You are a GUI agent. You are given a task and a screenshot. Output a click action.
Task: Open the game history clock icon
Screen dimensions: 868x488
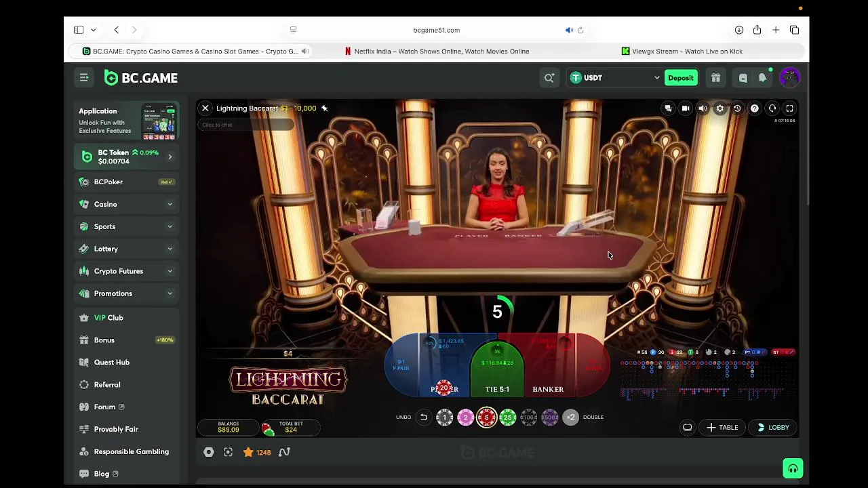coord(737,108)
